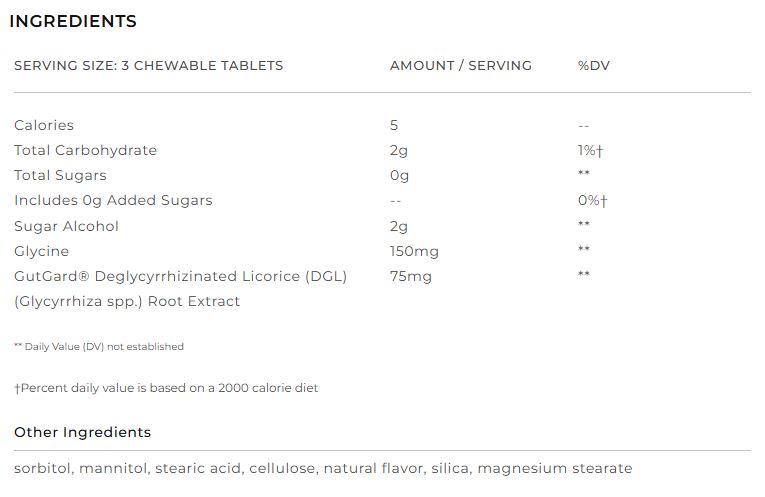Select the Calories row label
The height and width of the screenshot is (497, 765).
[44, 125]
